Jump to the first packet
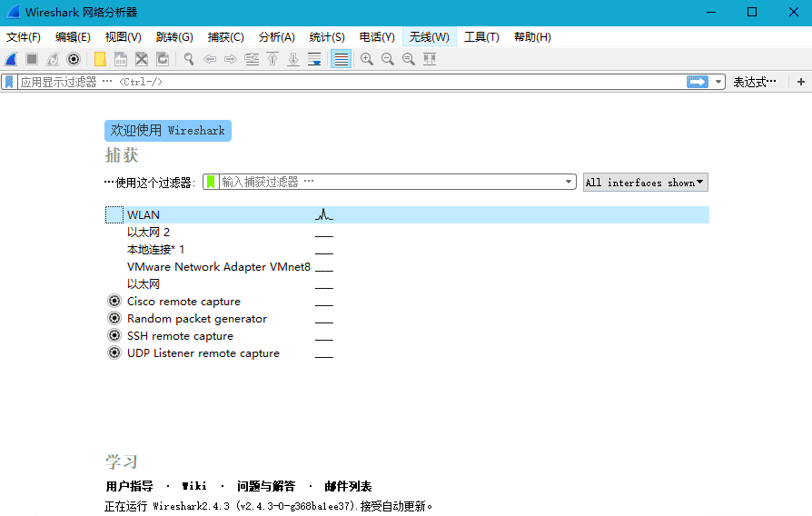Image resolution: width=812 pixels, height=516 pixels. point(272,59)
